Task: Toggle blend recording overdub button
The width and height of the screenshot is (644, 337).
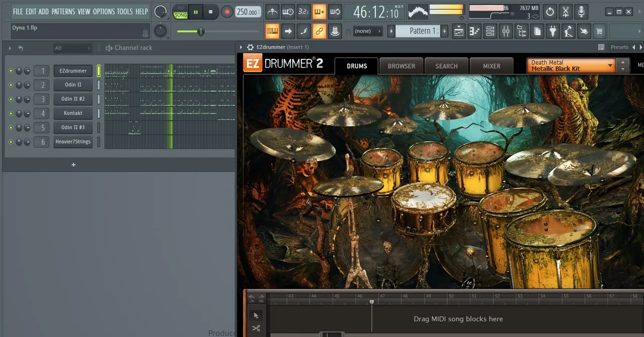Action: click(x=319, y=11)
